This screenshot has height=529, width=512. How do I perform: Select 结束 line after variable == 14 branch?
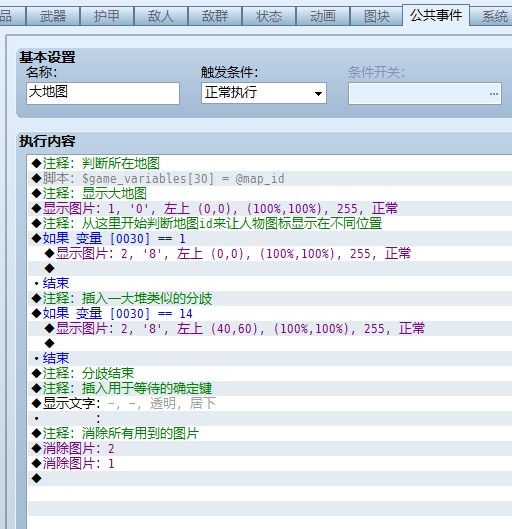tap(270, 358)
